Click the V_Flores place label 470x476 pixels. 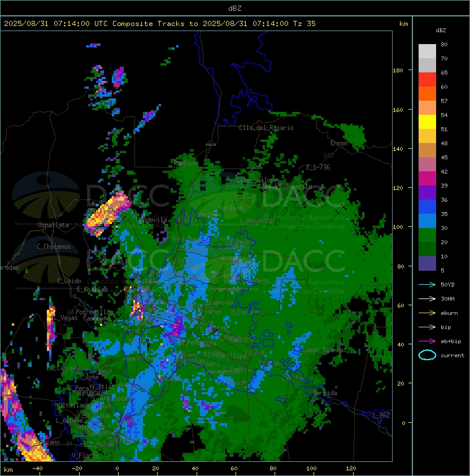85,456
